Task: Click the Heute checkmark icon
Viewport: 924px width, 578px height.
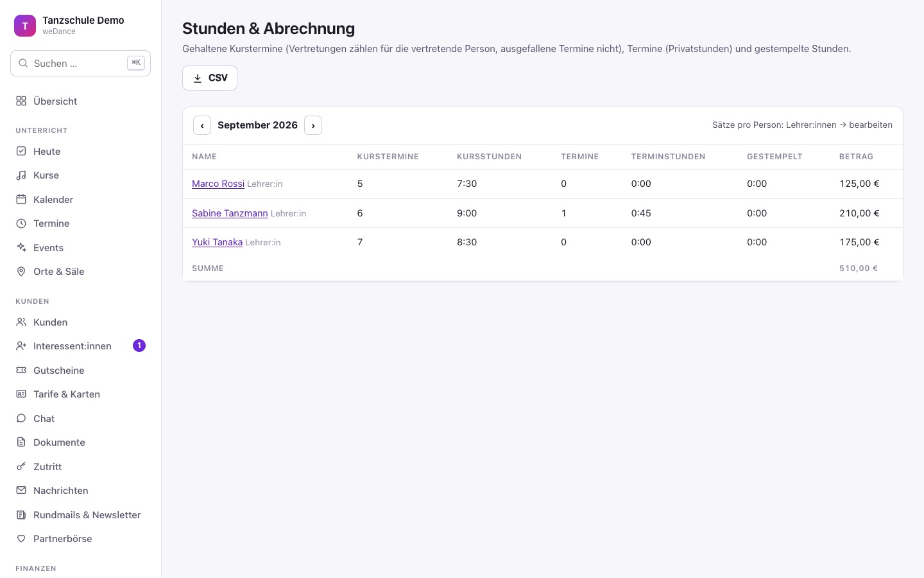Action: coord(21,152)
